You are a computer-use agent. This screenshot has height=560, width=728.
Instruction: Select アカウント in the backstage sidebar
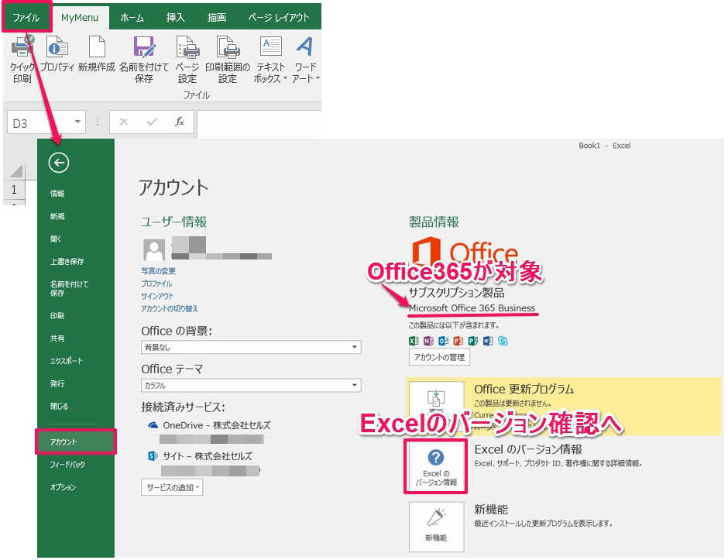[x=76, y=442]
